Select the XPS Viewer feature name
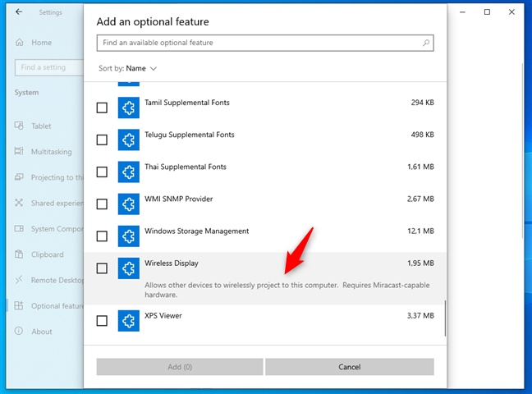Screen dimensions: 532x394 [x=163, y=315]
